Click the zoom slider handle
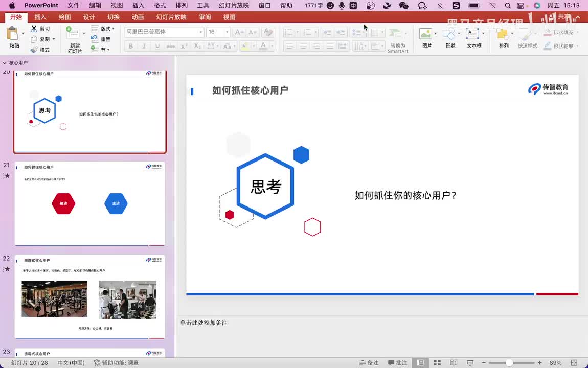The height and width of the screenshot is (368, 588). click(x=509, y=363)
